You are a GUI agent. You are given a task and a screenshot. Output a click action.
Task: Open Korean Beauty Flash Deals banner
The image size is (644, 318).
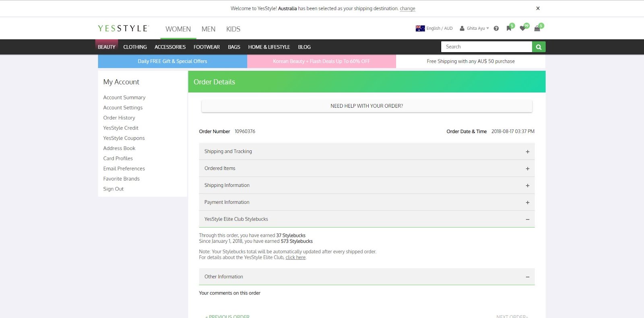coord(321,61)
